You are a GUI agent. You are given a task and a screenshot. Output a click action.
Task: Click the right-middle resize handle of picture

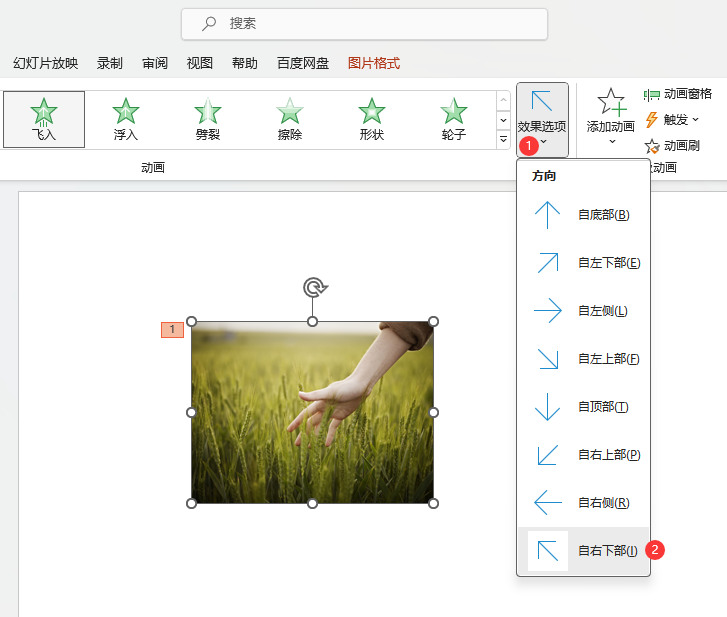434,413
